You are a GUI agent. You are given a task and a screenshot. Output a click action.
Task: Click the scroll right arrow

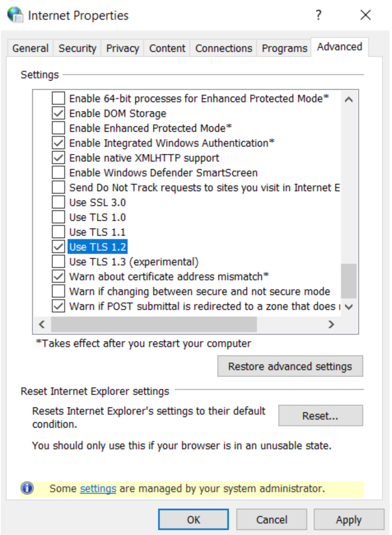click(x=331, y=324)
